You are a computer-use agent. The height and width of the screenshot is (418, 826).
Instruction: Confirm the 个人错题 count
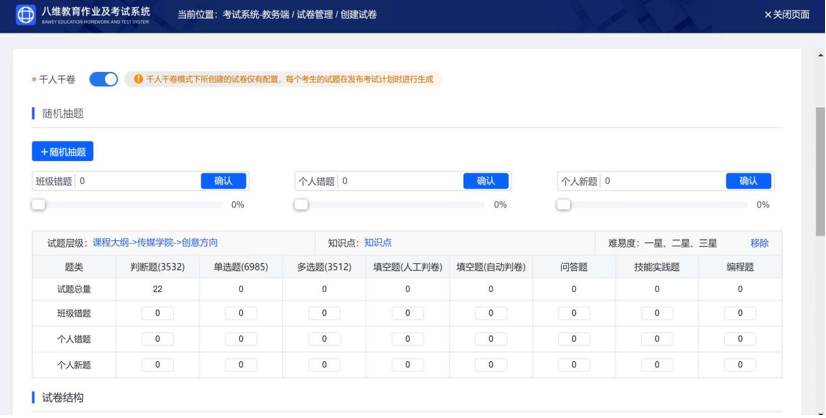pos(486,181)
